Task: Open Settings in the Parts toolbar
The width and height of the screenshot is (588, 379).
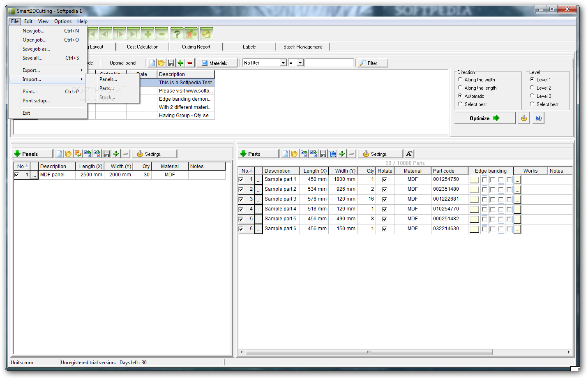Action: [380, 154]
